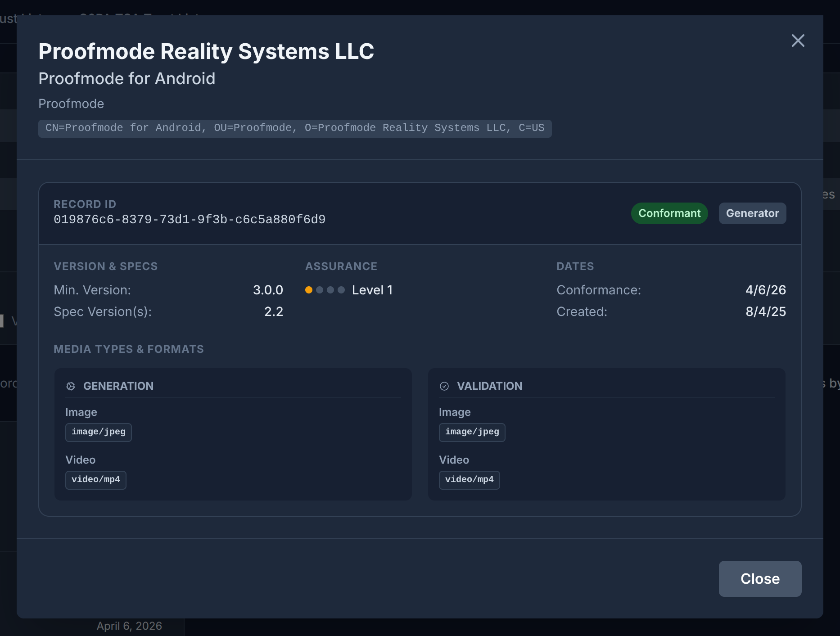
Task: Click the 'MEDIA TYPES & FORMATS' heading
Action: click(129, 349)
